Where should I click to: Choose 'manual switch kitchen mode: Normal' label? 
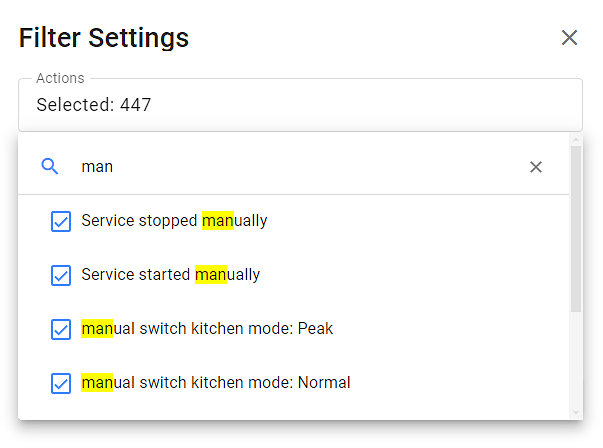[x=215, y=382]
